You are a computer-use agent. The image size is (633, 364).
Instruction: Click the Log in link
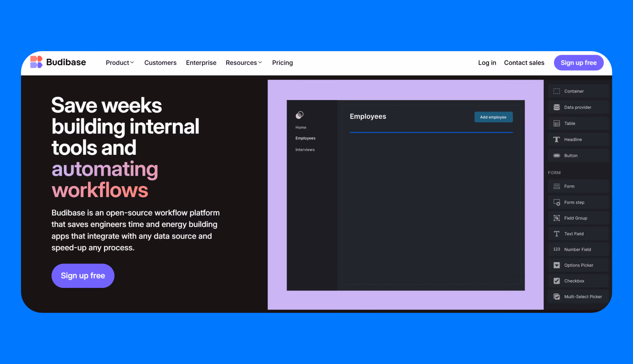tap(487, 63)
